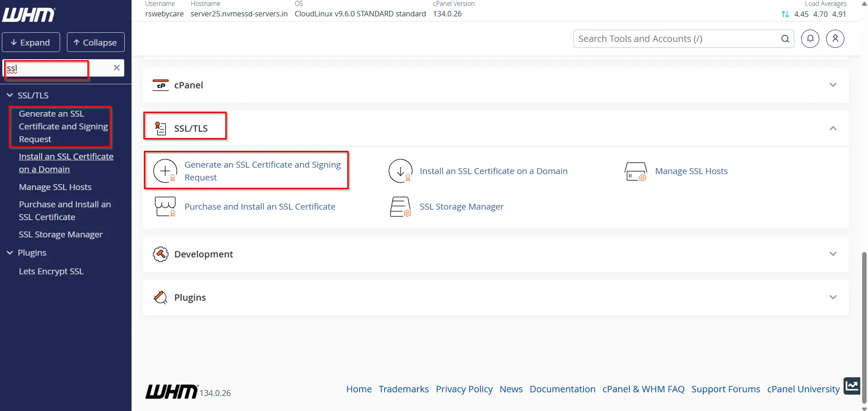Viewport: 868px width, 411px height.
Task: Open the SSL Storage Manager link in main panel
Action: click(462, 207)
